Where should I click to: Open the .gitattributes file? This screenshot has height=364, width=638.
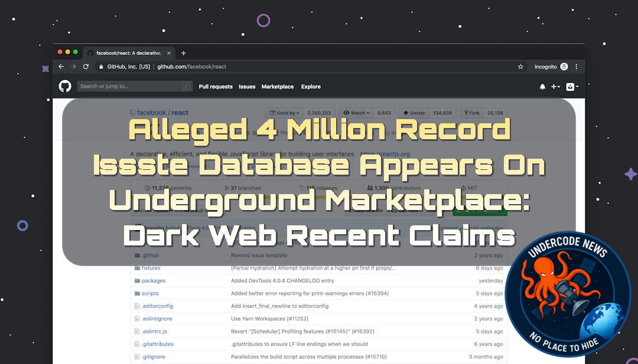tap(158, 344)
